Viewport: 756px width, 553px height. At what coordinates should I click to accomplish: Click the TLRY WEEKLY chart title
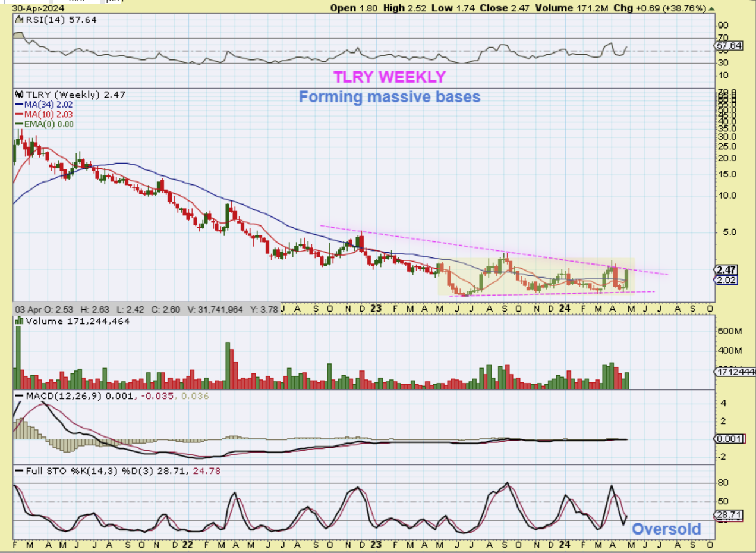[389, 77]
